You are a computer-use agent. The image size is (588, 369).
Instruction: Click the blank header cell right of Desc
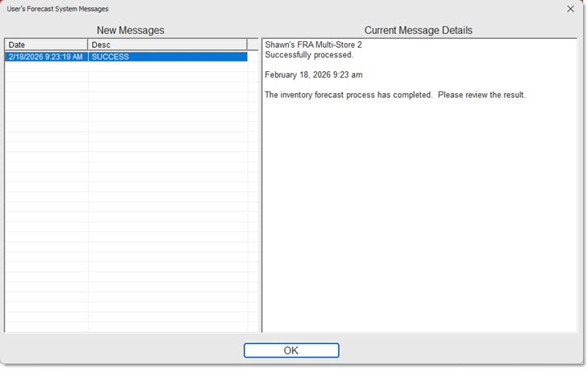click(252, 45)
